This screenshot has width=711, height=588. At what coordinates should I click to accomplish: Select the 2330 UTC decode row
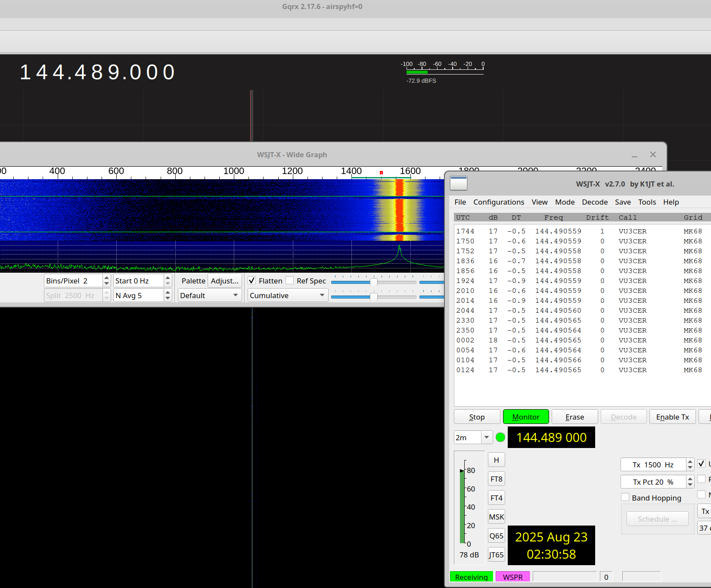tap(581, 320)
